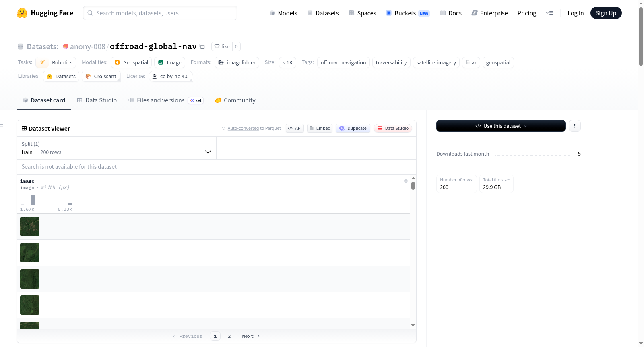Viewport: 644px width, 347px height.
Task: Click the < 1K size tag
Action: [x=287, y=62]
